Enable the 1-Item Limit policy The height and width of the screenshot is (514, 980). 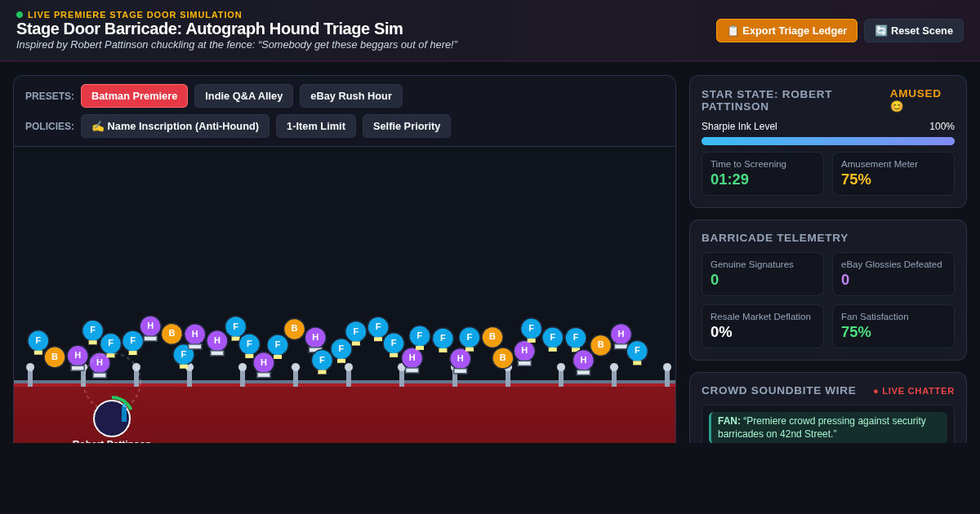click(316, 126)
